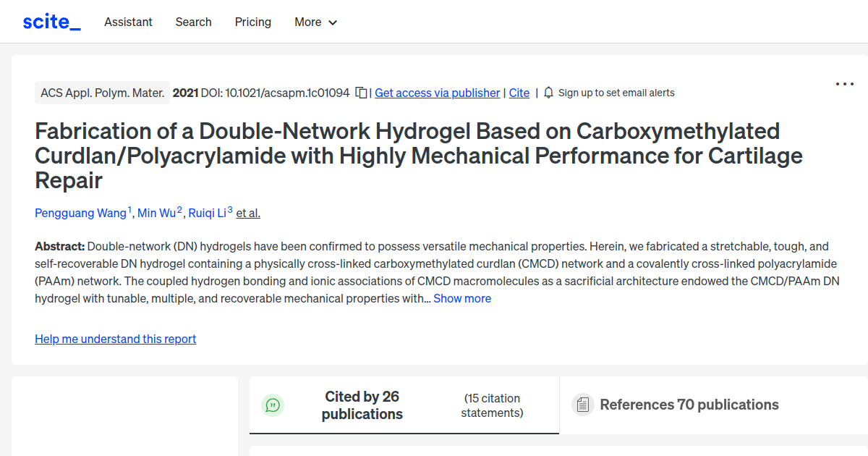Open the three-dot options menu
This screenshot has height=456, width=868.
tap(844, 84)
